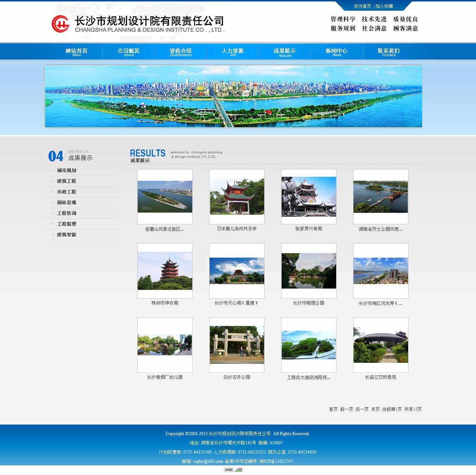The image size is (476, 475).
Task: View the 白沙古井公园 gate thumbnail
Action: tap(237, 345)
